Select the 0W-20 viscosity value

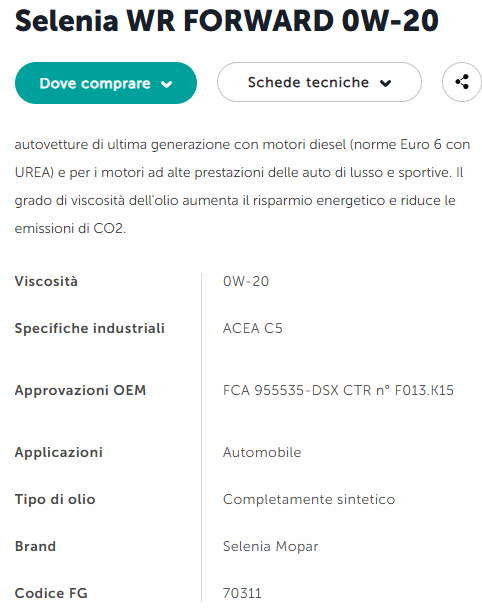246,281
